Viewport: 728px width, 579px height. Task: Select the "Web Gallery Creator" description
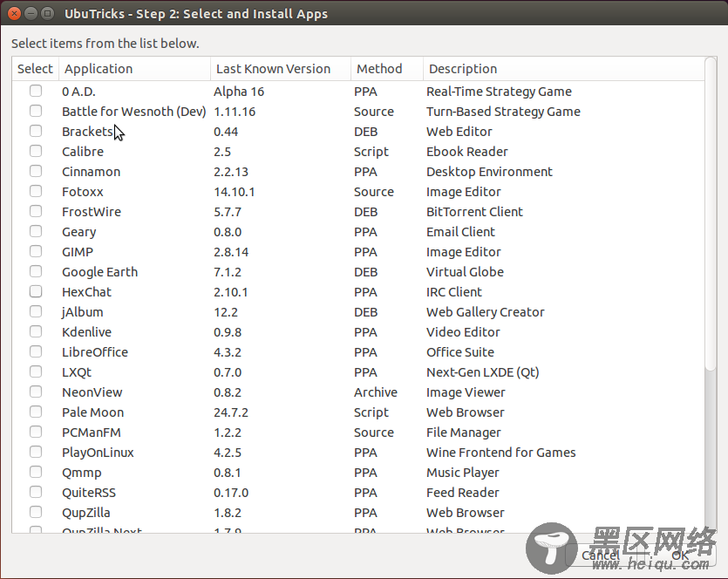click(x=485, y=312)
